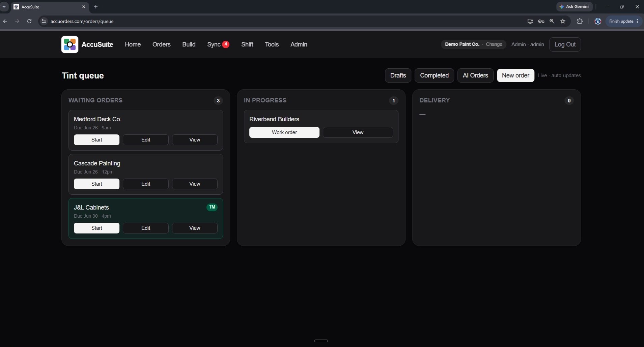Viewport: 644px width, 347px height.
Task: Open the Home menu
Action: [133, 44]
